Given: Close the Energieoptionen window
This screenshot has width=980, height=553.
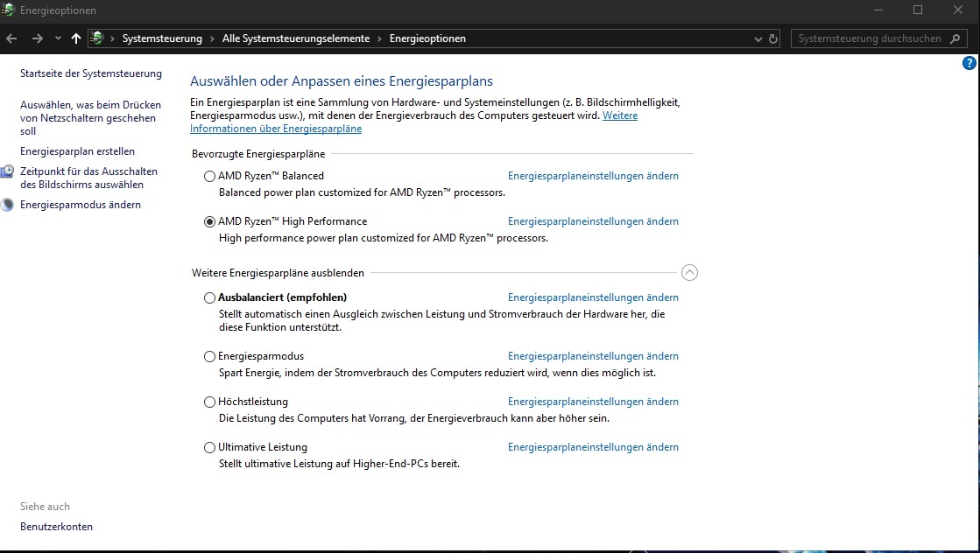Looking at the screenshot, I should (x=957, y=10).
